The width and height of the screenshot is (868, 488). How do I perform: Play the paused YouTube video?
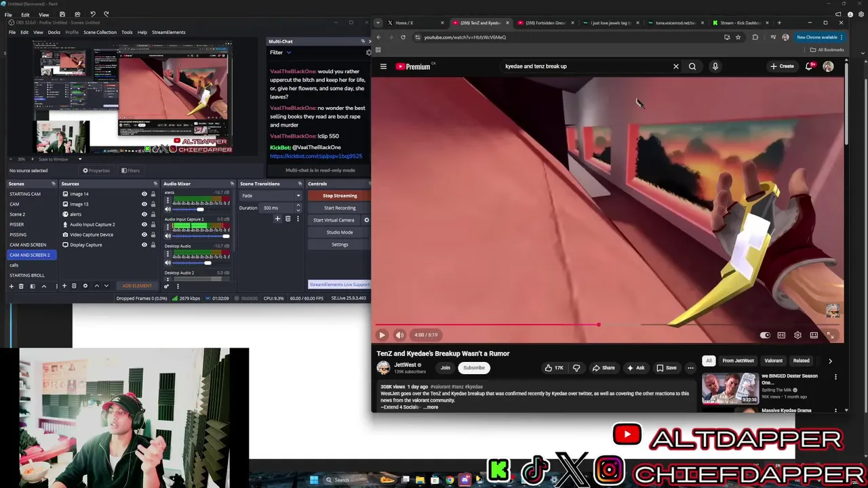point(382,335)
